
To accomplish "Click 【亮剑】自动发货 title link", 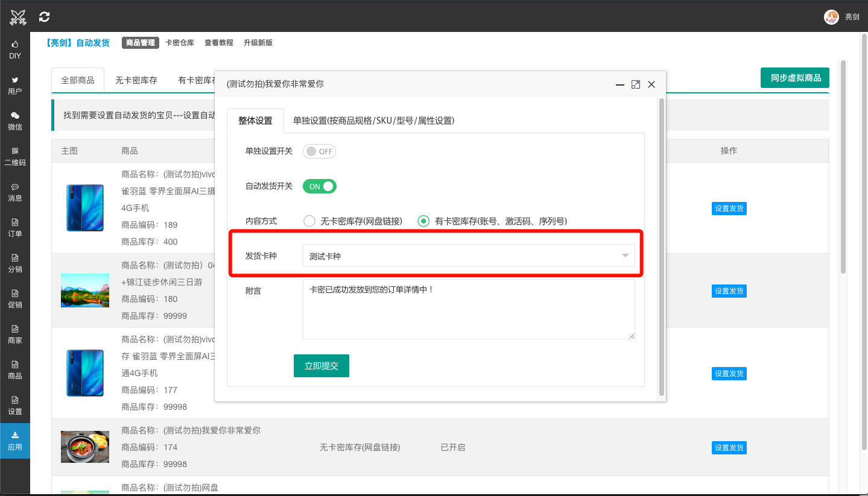I will tap(78, 43).
